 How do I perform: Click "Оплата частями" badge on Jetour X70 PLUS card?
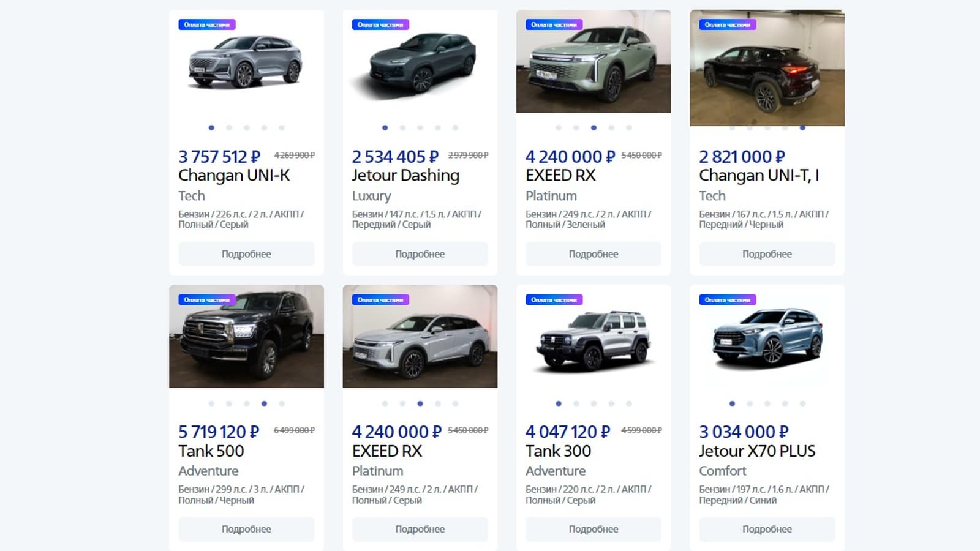pyautogui.click(x=727, y=300)
